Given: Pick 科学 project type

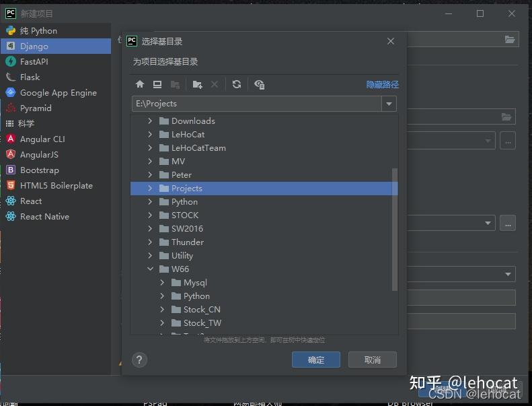Looking at the screenshot, I should [x=56, y=124].
